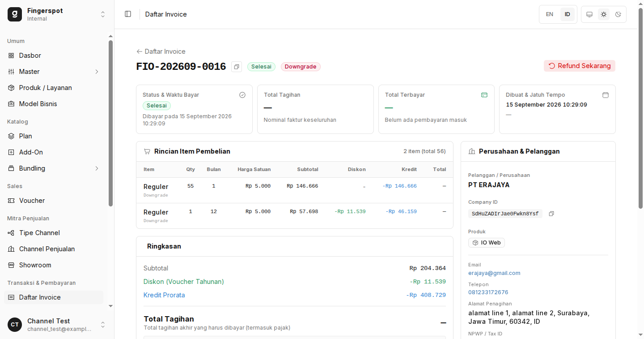This screenshot has width=644, height=339.
Task: Click the Daftar Invoice sidebar icon
Action: click(x=11, y=297)
